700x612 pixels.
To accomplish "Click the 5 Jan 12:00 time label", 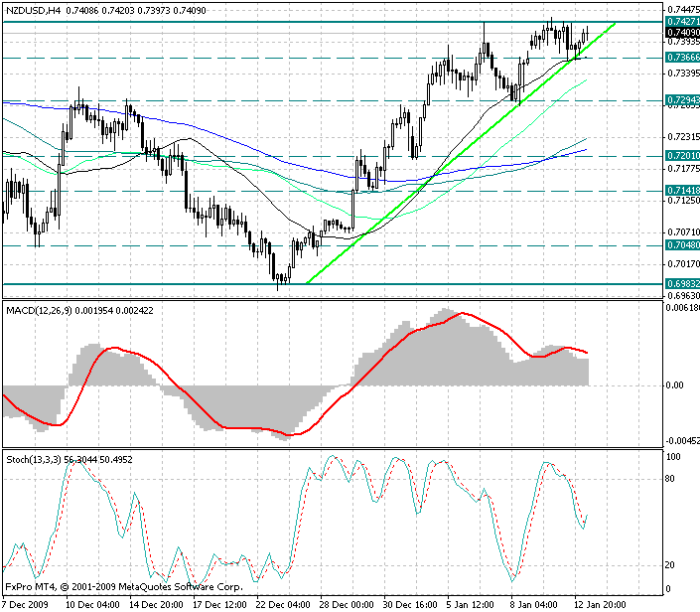I will [471, 605].
